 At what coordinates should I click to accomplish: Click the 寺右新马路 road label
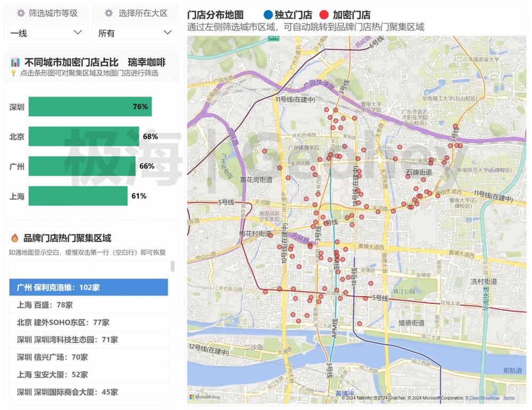(x=231, y=289)
